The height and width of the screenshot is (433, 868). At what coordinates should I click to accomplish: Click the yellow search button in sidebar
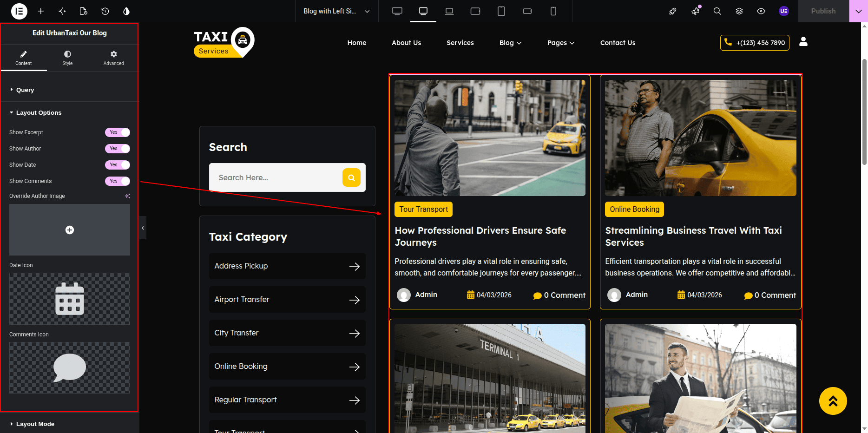(x=351, y=177)
